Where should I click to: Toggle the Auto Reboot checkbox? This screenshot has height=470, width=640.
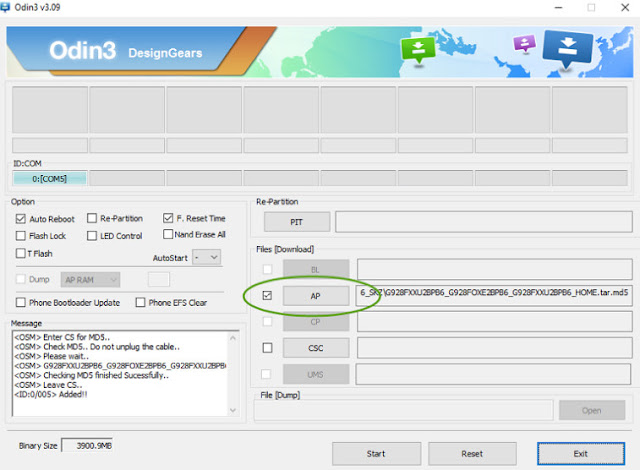click(x=21, y=219)
